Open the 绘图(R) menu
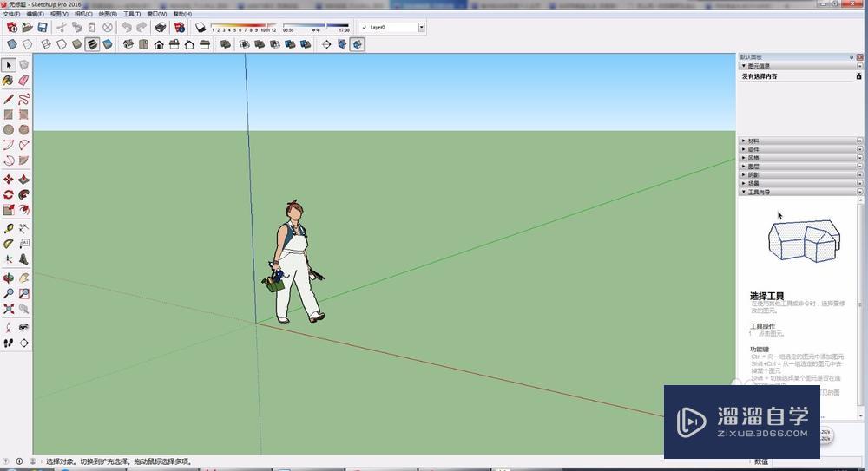This screenshot has height=471, width=868. pyautogui.click(x=108, y=14)
